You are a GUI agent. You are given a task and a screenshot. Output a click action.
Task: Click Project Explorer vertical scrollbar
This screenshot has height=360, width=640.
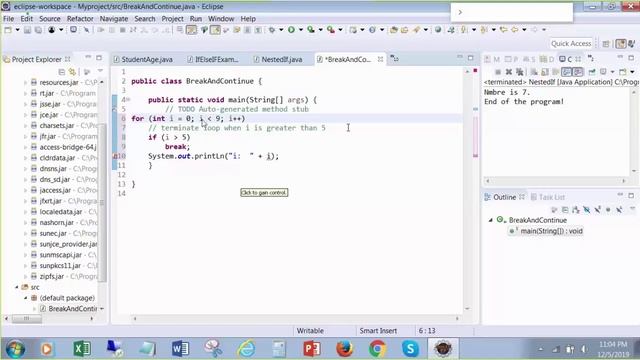(102, 202)
